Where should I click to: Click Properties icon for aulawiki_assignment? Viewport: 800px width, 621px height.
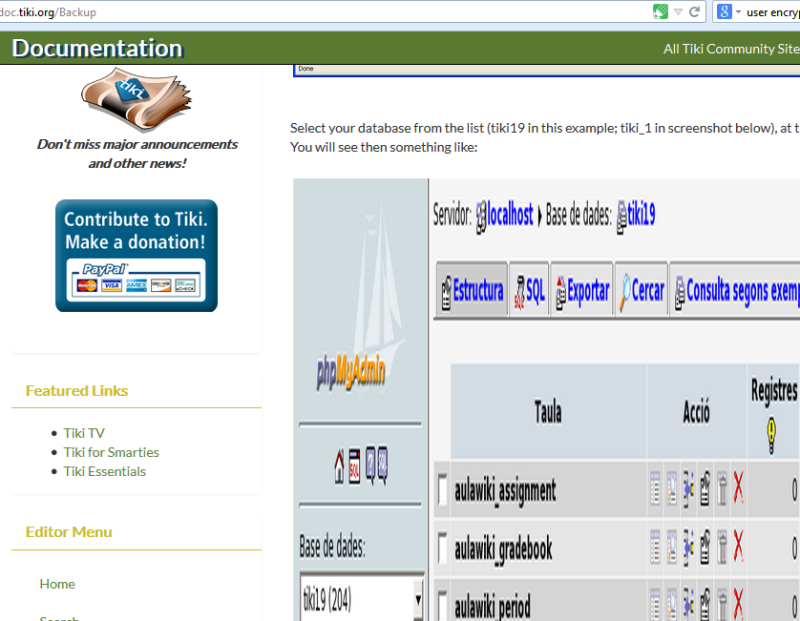pyautogui.click(x=705, y=489)
